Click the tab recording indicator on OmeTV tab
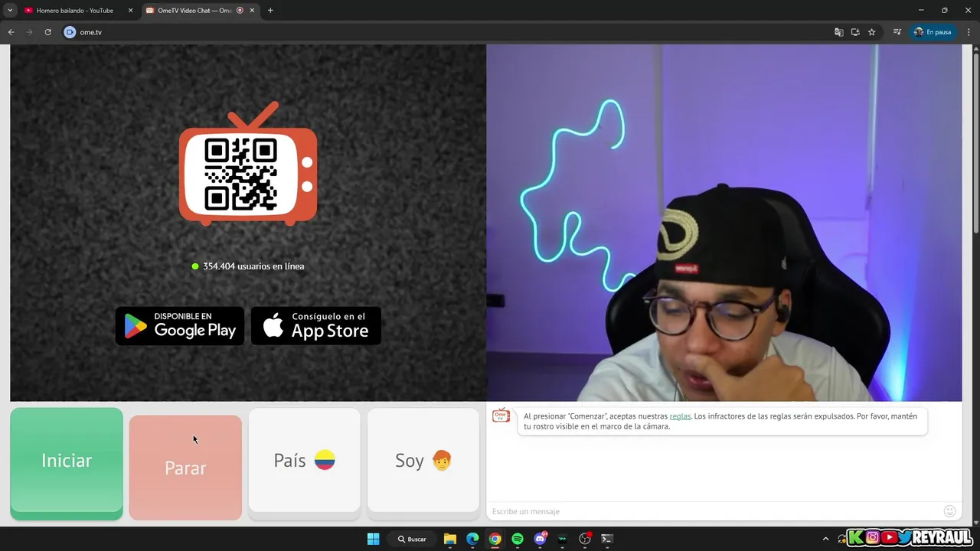Screen dimensions: 980x551 coord(240,11)
